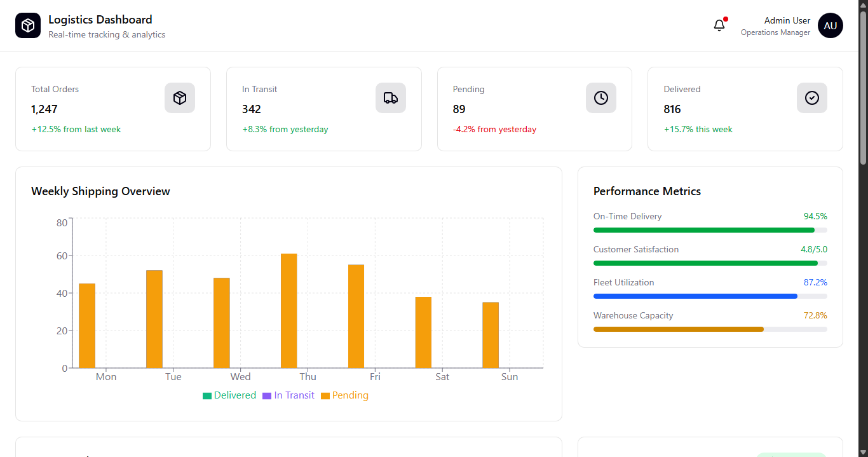Viewport: 868px width, 457px height.
Task: Click the Pending clock icon
Action: [601, 98]
